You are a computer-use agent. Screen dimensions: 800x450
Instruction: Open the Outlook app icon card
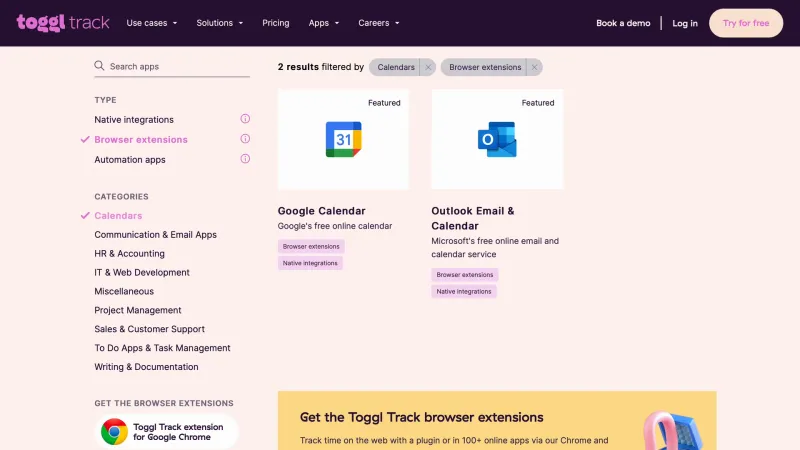[x=497, y=139]
